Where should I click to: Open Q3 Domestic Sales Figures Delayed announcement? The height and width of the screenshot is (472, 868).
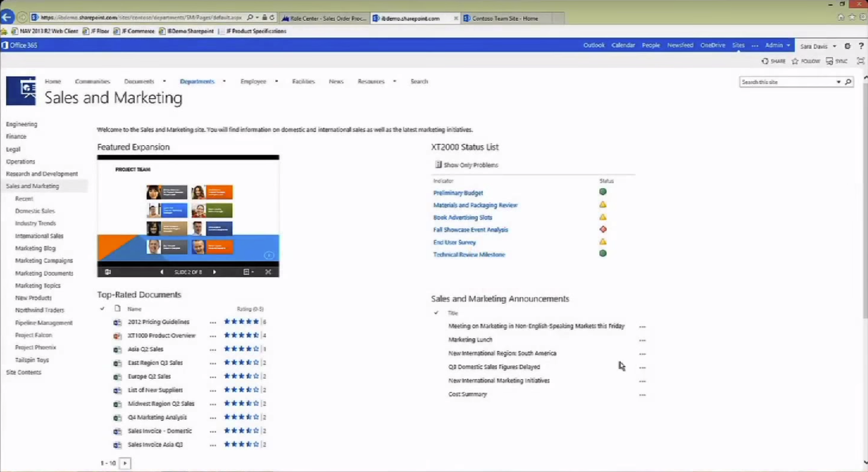coord(494,367)
